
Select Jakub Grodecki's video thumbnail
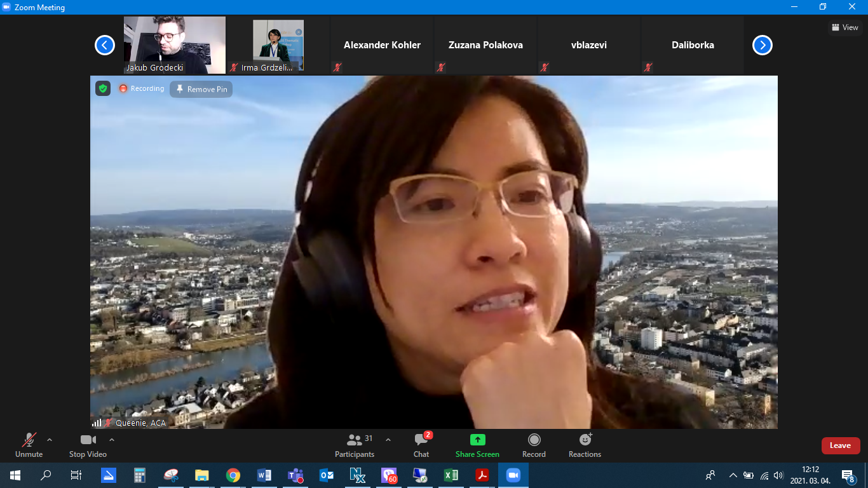click(x=174, y=44)
